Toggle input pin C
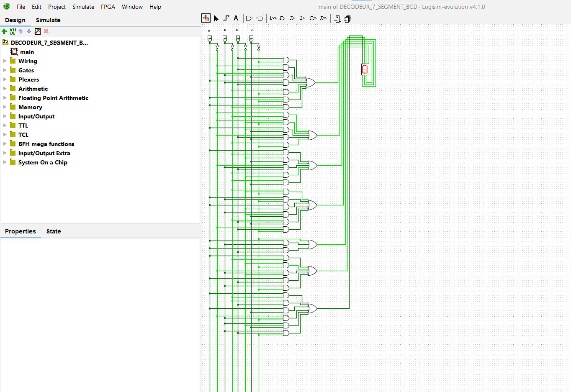The image size is (571, 392). pos(238,38)
